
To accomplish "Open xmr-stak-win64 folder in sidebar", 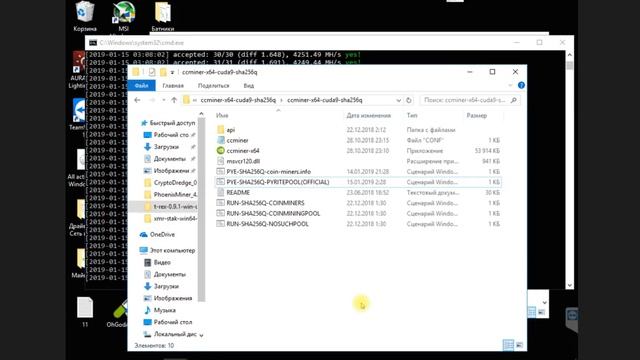I will pos(175,218).
